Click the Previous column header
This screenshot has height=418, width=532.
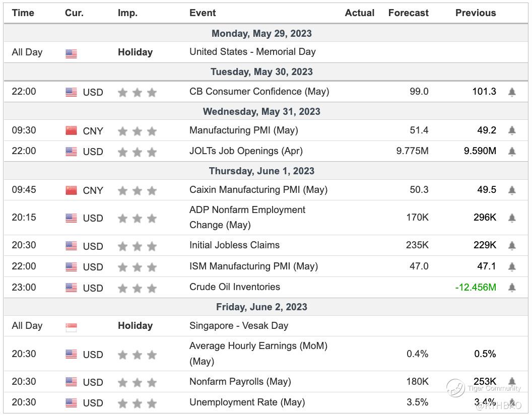476,13
